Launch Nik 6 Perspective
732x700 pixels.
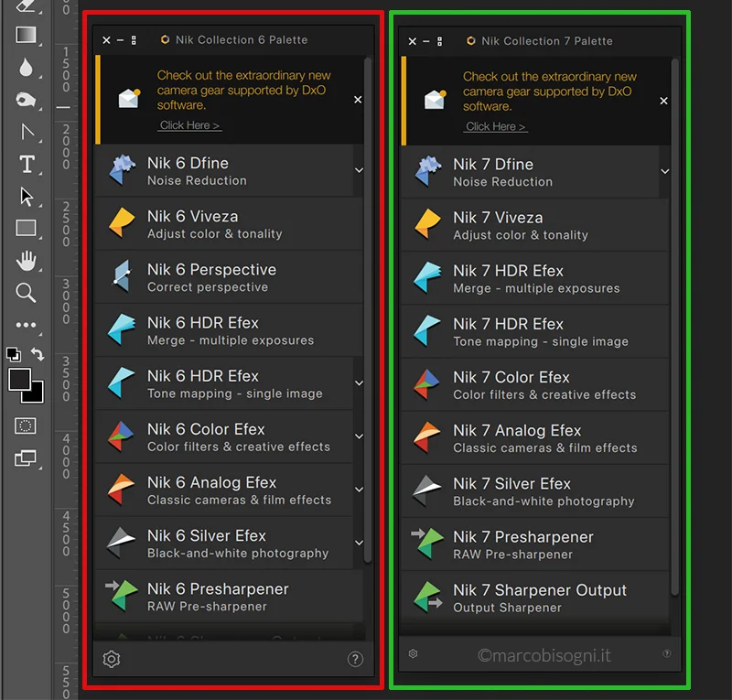pyautogui.click(x=229, y=277)
